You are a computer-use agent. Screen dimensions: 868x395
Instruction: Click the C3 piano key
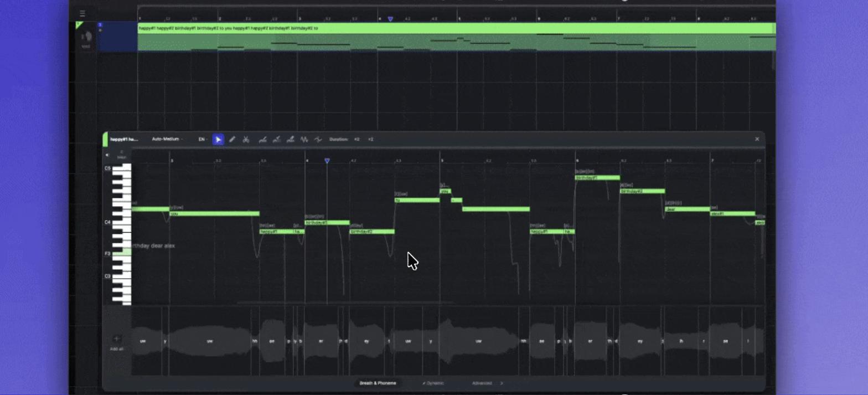coord(122,276)
